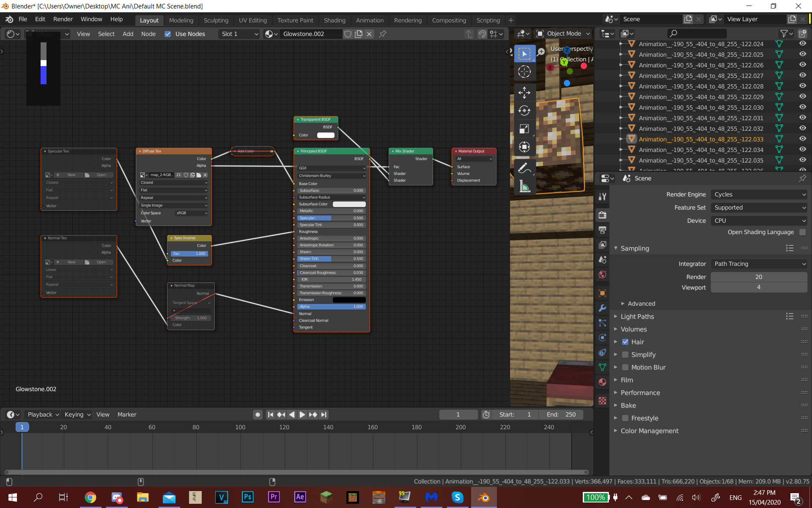Viewport: 812px width, 508px height.
Task: Click fake user shield for Glowstone.002
Action: click(348, 34)
